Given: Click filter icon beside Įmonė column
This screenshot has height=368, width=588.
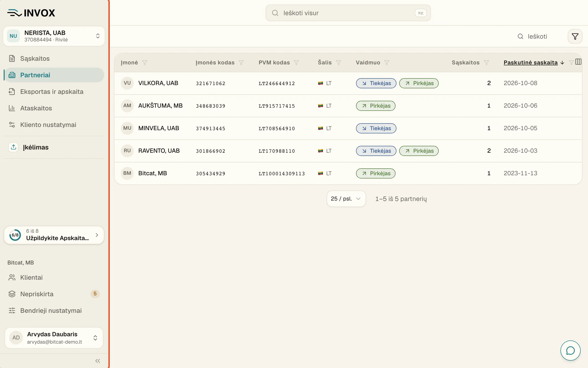Looking at the screenshot, I should pyautogui.click(x=144, y=63).
